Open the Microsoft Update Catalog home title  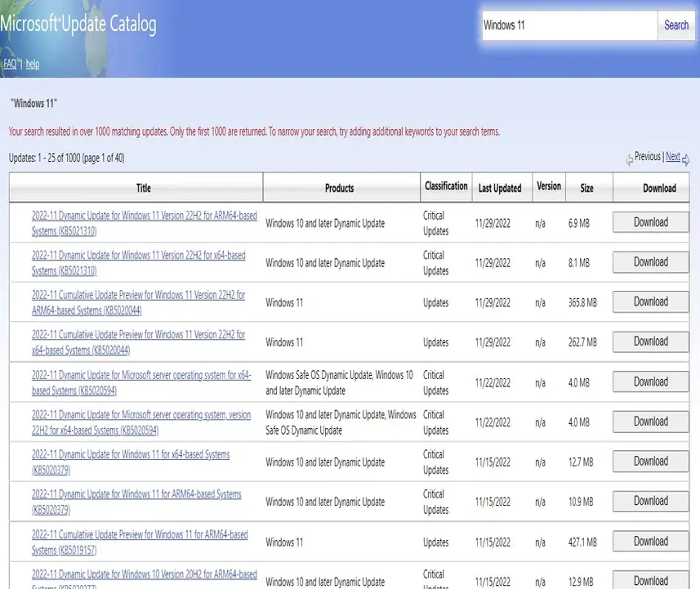78,24
